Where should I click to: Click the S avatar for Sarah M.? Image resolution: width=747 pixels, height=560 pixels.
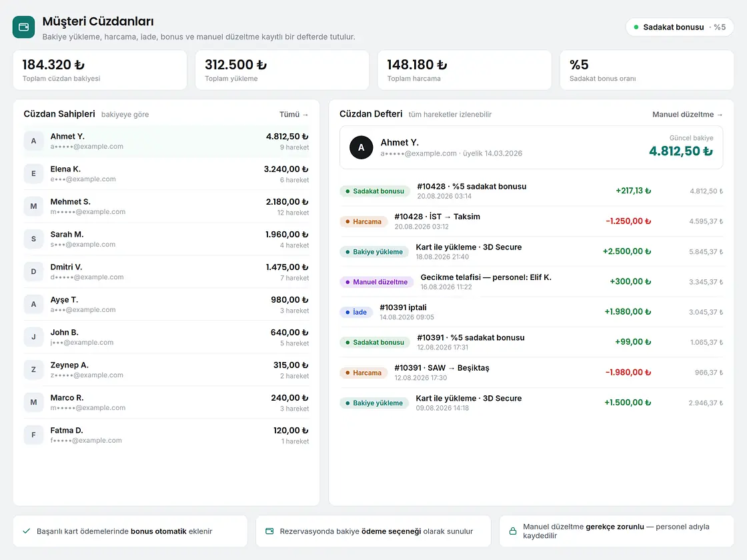(x=33, y=239)
